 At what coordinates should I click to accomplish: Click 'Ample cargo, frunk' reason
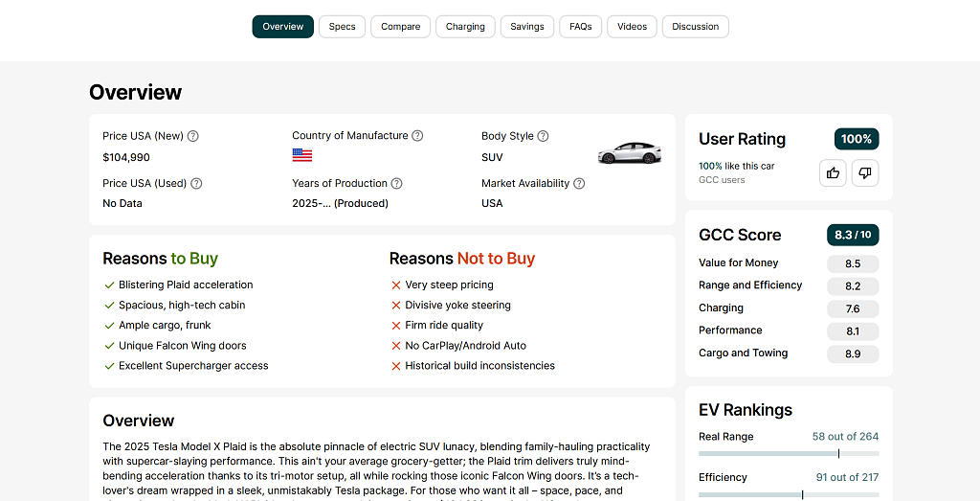pyautogui.click(x=165, y=326)
